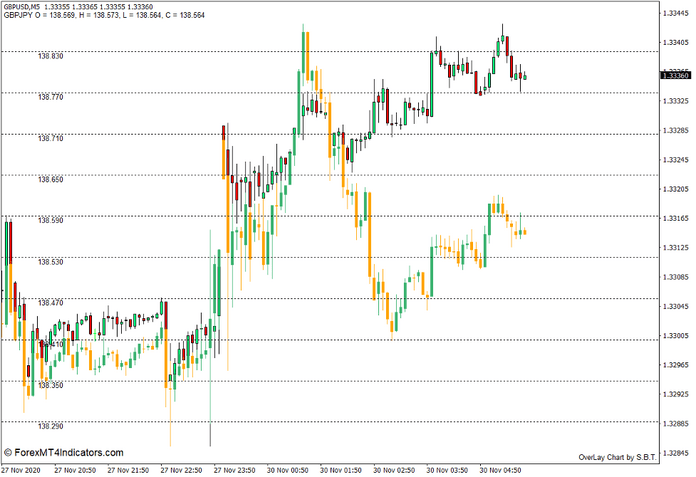Select the 138.830 overlay price label
The width and height of the screenshot is (696, 477).
(x=50, y=56)
